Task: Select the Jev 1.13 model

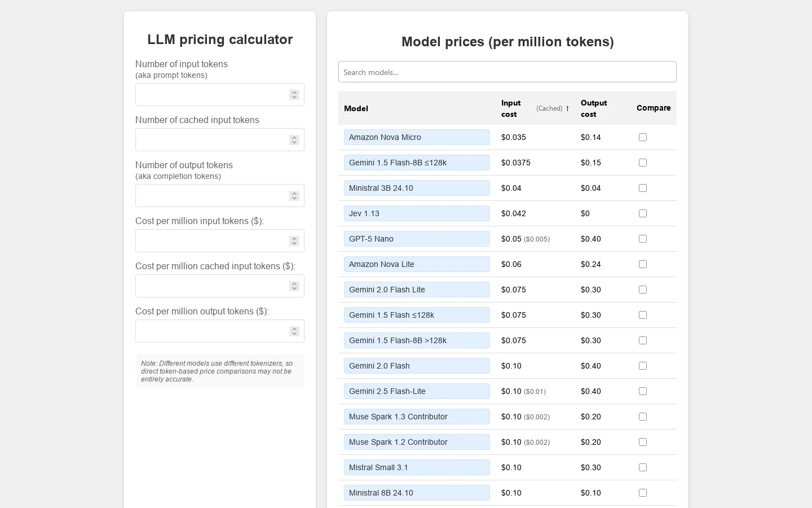Action: (x=417, y=213)
